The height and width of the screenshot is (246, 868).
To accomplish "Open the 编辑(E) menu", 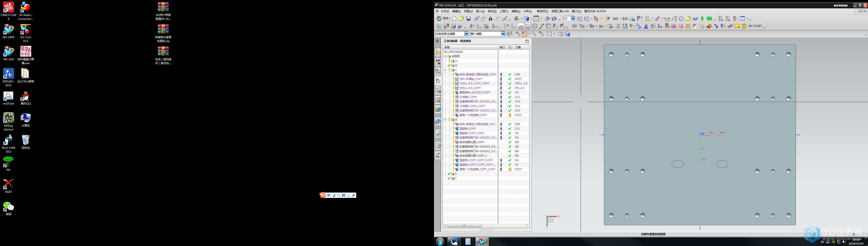I will (457, 11).
